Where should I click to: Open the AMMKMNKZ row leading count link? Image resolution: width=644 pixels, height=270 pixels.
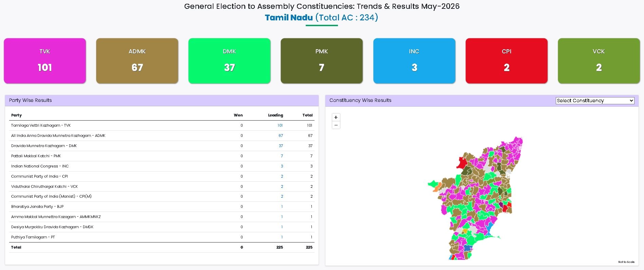click(282, 217)
